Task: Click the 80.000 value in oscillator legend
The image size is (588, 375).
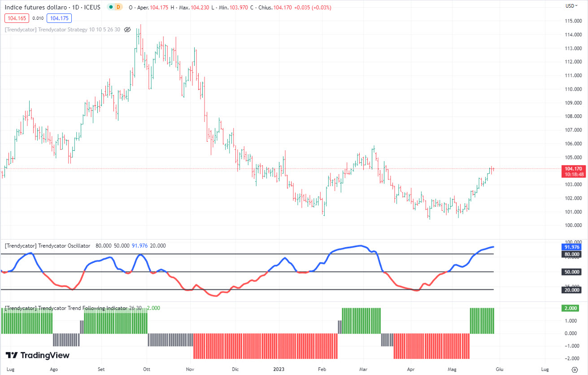Action: 104,246
